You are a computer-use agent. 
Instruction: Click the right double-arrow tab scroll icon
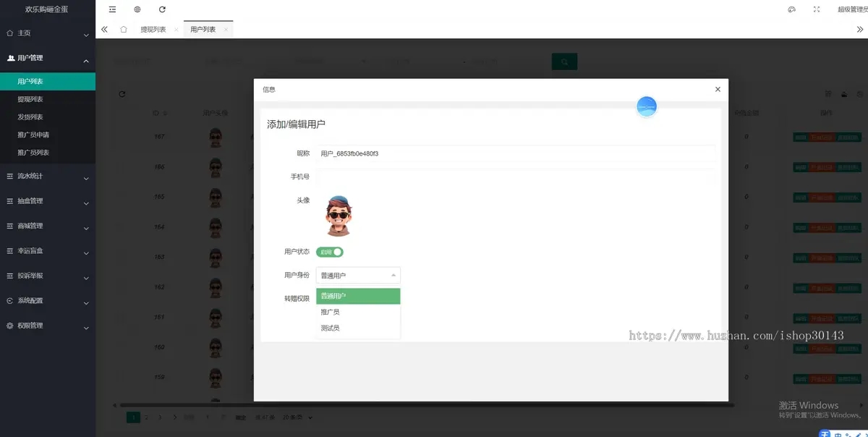(x=860, y=30)
